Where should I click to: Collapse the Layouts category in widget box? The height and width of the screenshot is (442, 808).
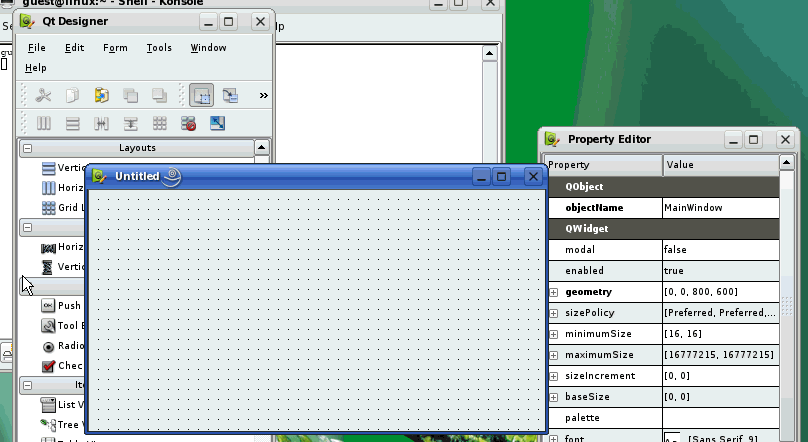(27, 148)
